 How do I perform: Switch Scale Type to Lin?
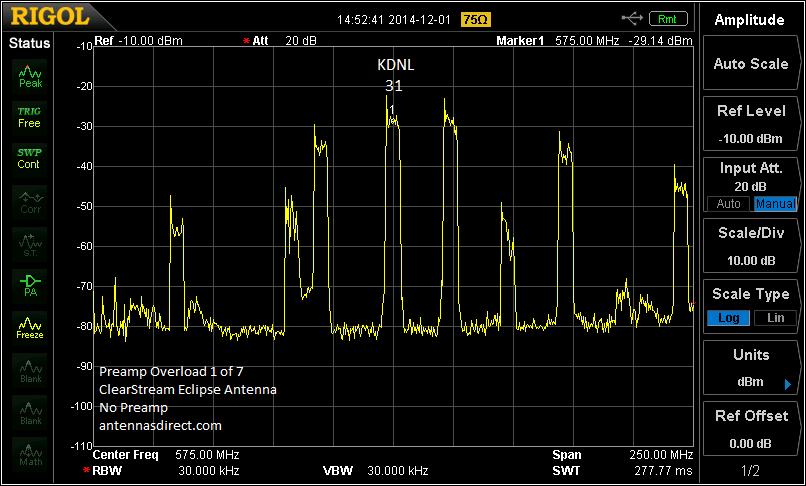tap(775, 317)
